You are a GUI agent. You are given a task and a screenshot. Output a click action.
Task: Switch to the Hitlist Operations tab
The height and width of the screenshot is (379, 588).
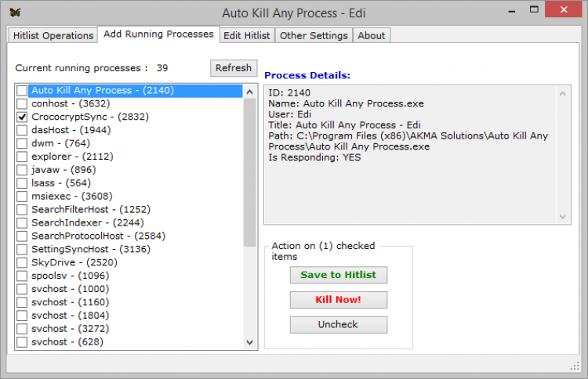click(x=53, y=35)
